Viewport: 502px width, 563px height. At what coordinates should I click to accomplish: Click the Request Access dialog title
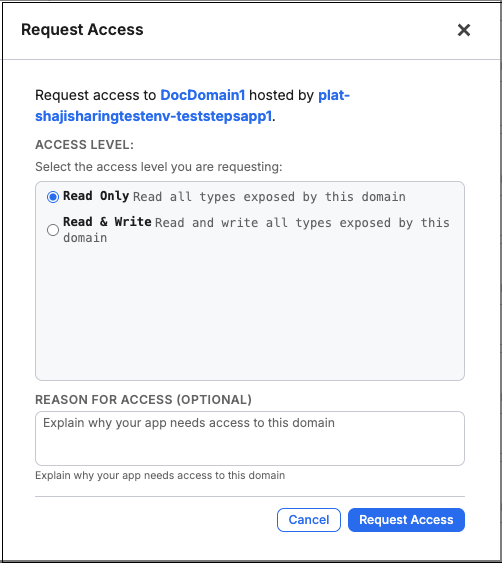click(x=82, y=30)
